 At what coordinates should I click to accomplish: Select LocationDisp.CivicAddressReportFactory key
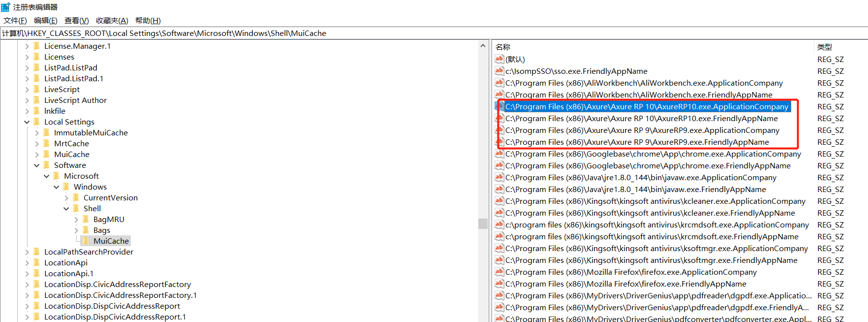tap(118, 285)
